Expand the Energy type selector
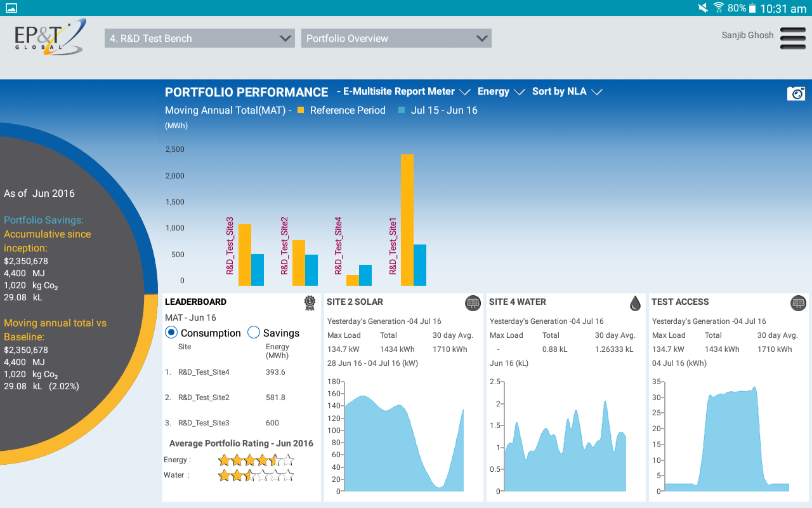Viewport: 812px width, 508px height. 501,91
